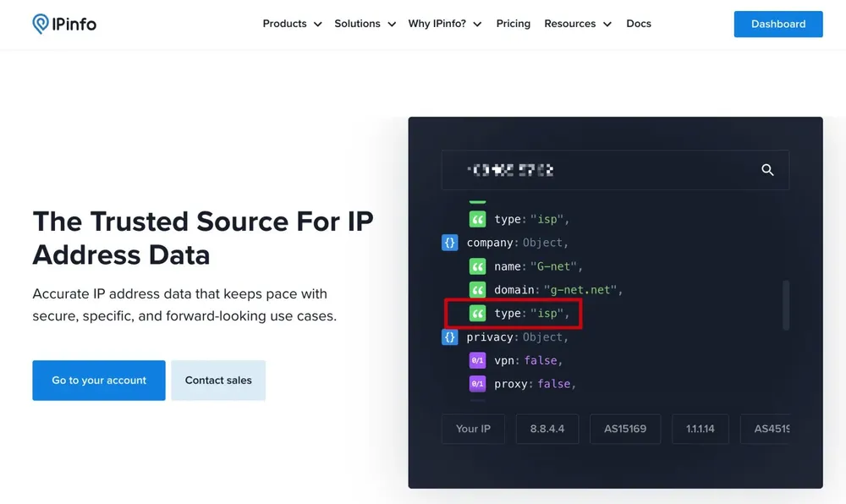Click the Contact sales button
The height and width of the screenshot is (504, 846).
218,381
